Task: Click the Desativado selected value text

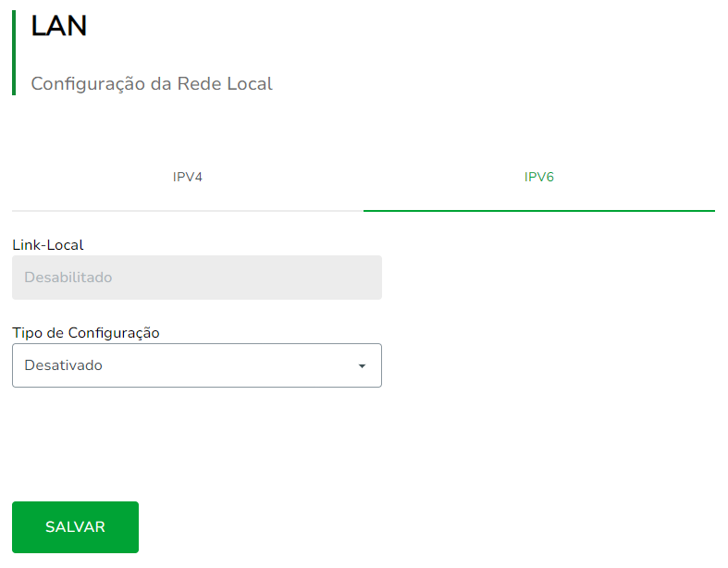Action: (63, 365)
